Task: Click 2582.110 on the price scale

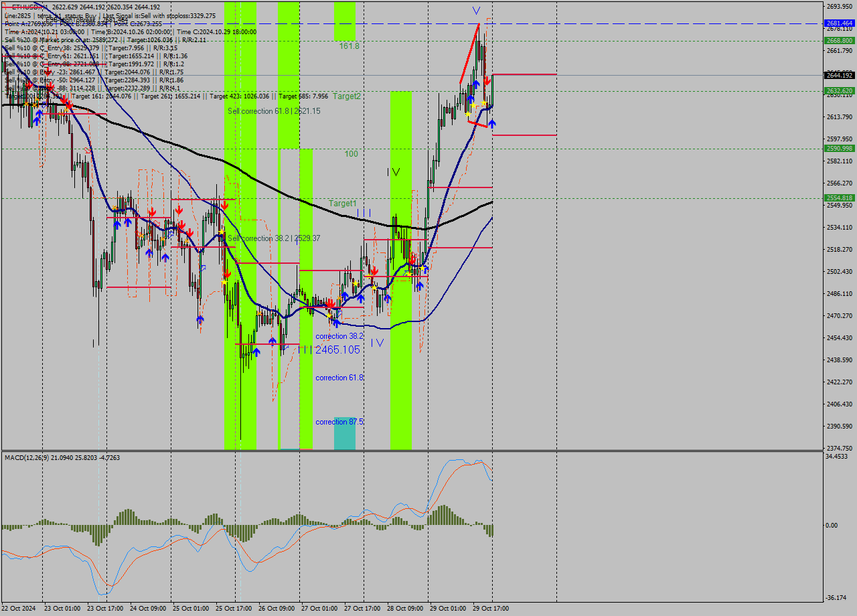Action: [x=839, y=161]
